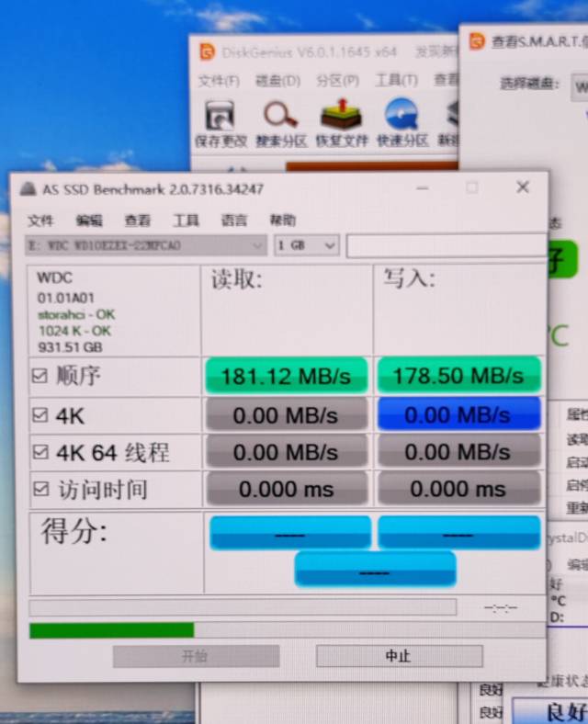Image resolution: width=588 pixels, height=724 pixels.
Task: Click the 快速分区 (Quick Partition) toolbar icon
Action: coord(401,117)
